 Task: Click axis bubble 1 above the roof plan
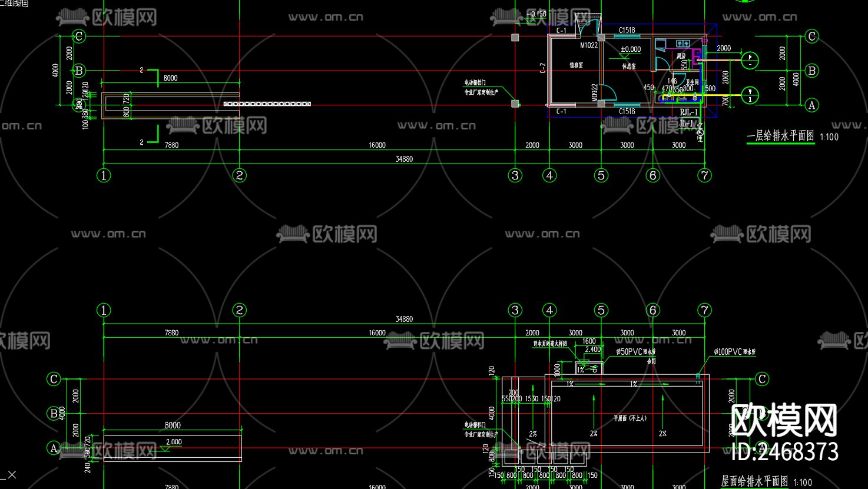[x=104, y=310]
